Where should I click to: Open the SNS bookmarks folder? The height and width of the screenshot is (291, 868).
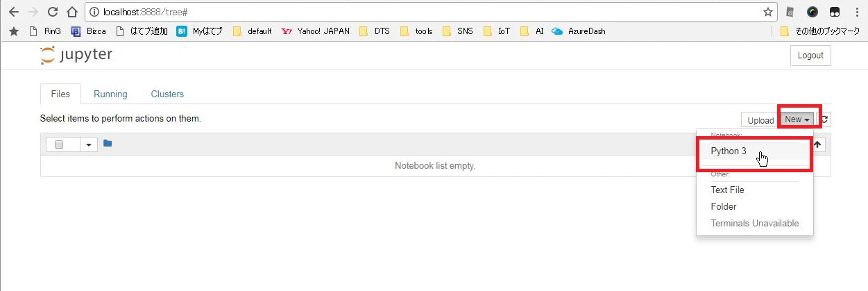pos(458,31)
